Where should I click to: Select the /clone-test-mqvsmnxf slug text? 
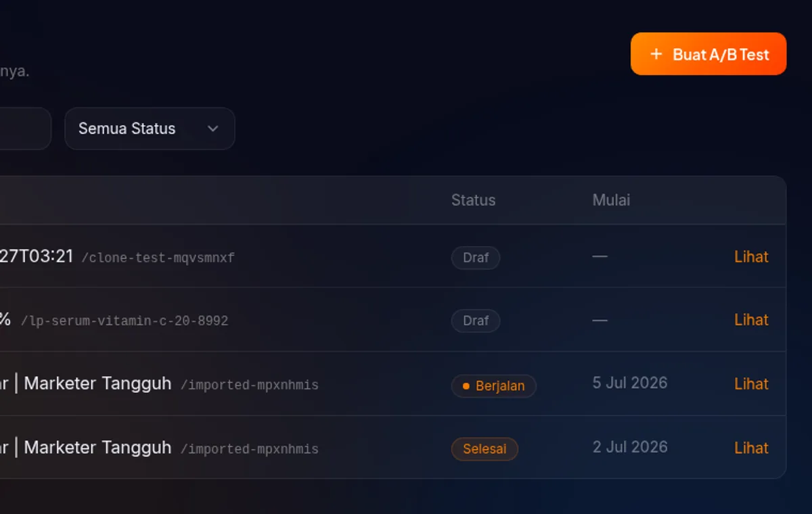pos(158,258)
